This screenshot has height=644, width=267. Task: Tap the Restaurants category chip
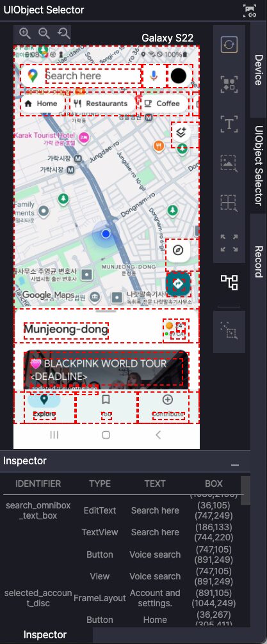pyautogui.click(x=103, y=104)
